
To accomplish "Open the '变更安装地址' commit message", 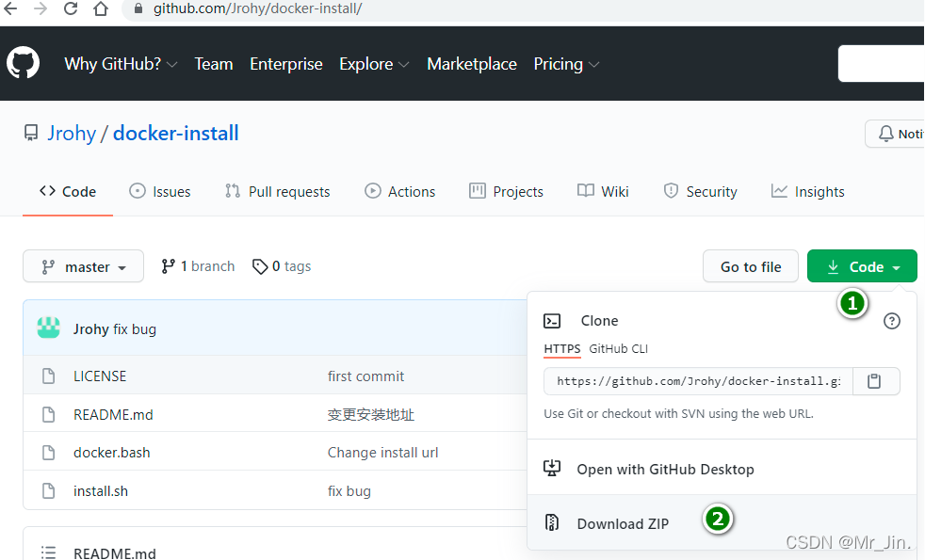I will 371,415.
